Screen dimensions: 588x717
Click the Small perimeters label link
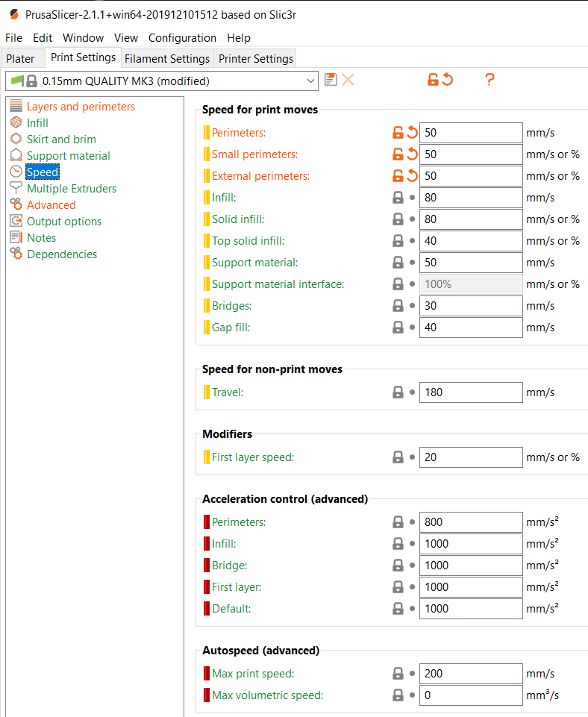[254, 154]
